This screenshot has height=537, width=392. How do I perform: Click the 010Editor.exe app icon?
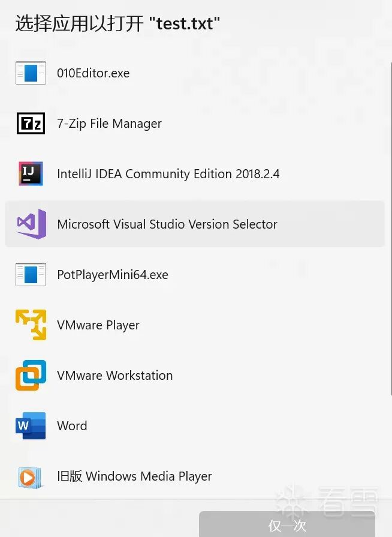pyautogui.click(x=31, y=73)
